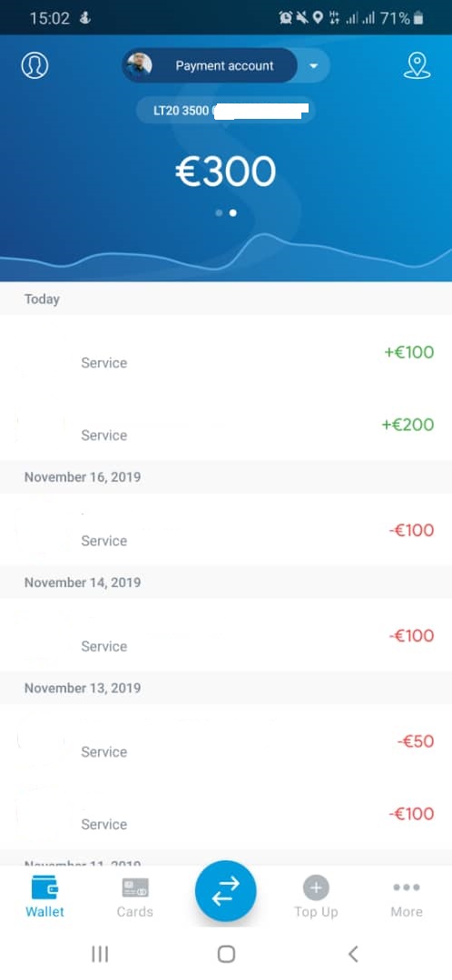Open the +€200 Service transaction
This screenshot has height=980, width=452.
[226, 425]
